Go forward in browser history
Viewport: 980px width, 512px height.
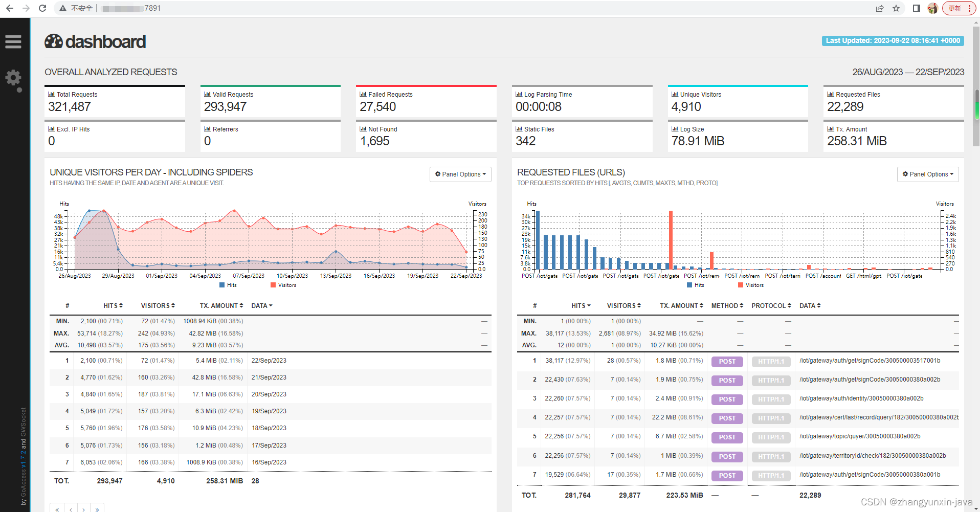pyautogui.click(x=26, y=8)
